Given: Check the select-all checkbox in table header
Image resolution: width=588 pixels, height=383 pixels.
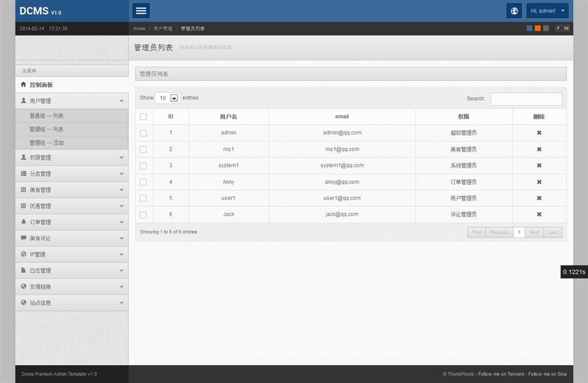Looking at the screenshot, I should 143,116.
